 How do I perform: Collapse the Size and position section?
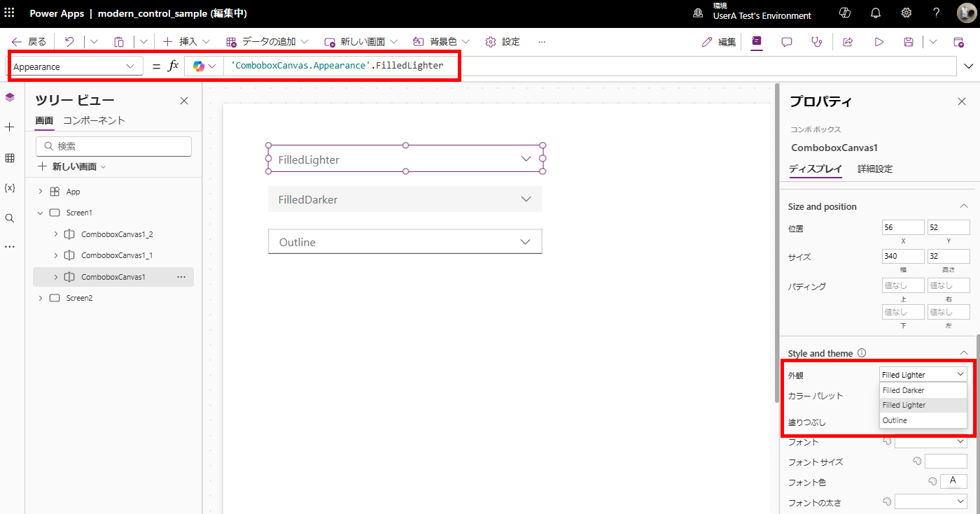(x=963, y=206)
